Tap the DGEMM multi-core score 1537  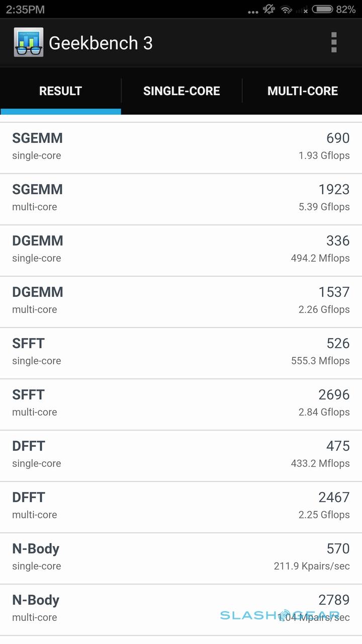(334, 292)
